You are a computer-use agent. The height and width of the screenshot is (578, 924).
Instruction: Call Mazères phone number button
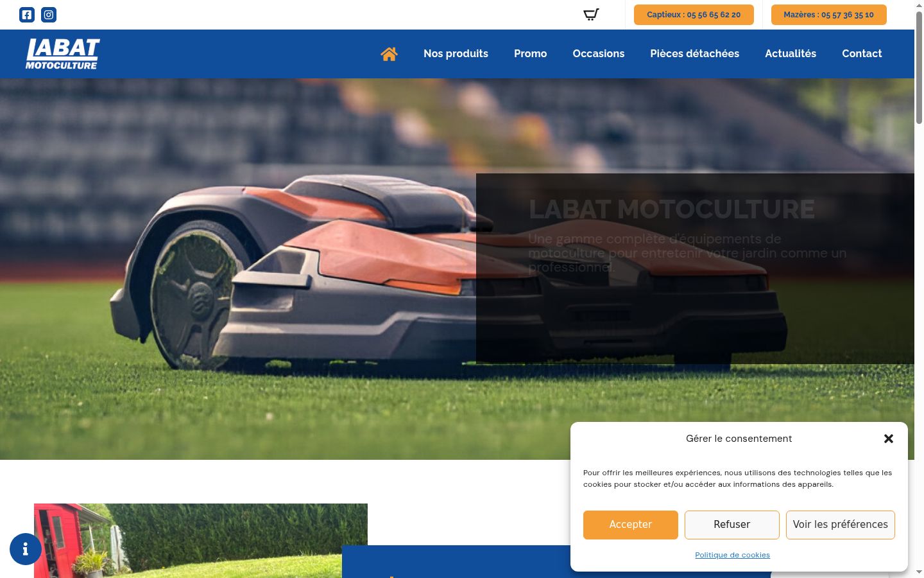[x=828, y=15]
